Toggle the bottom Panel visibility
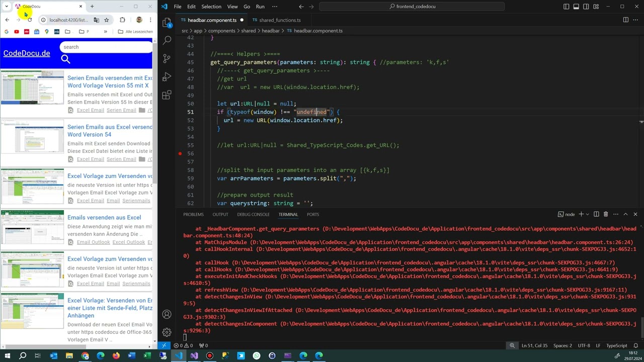This screenshot has width=644, height=362. coord(576,7)
